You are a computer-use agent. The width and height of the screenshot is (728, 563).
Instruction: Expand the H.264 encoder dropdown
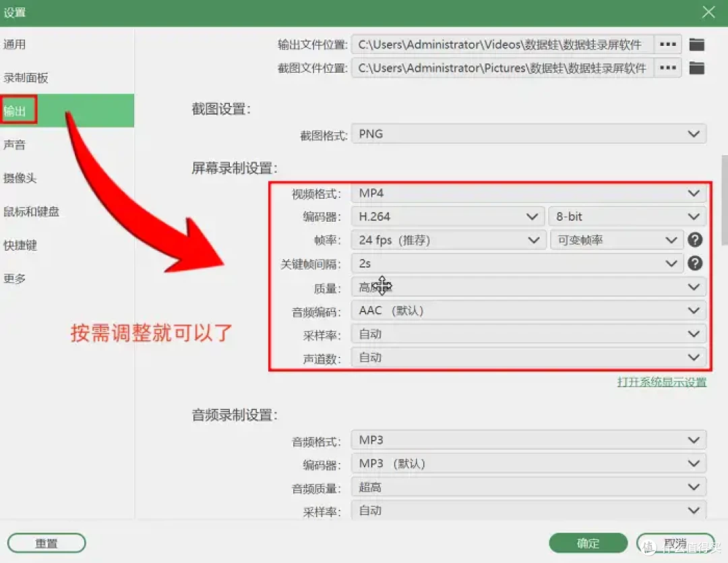point(448,216)
